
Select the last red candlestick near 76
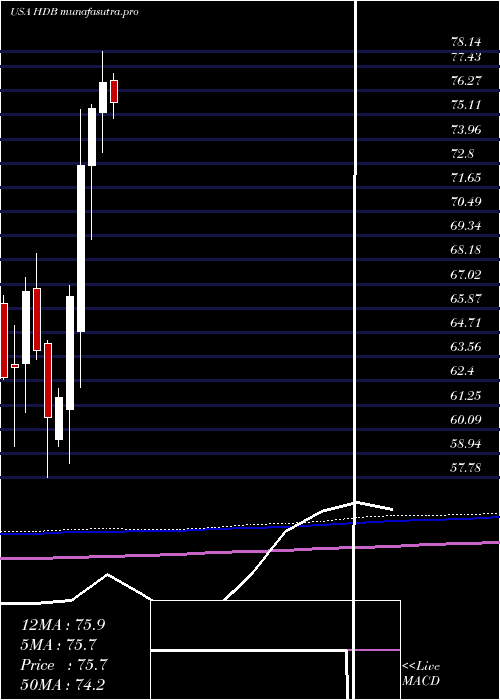pyautogui.click(x=114, y=92)
